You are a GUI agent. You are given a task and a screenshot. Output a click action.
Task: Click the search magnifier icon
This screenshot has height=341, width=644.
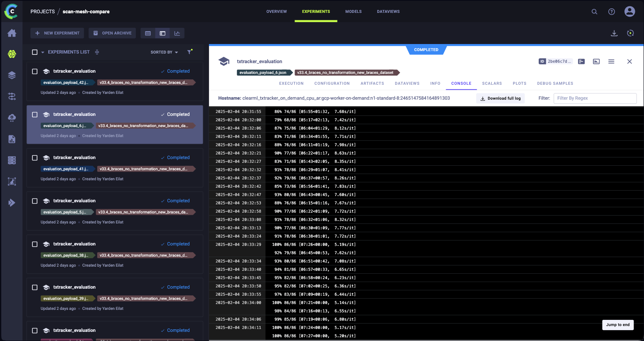tap(594, 12)
